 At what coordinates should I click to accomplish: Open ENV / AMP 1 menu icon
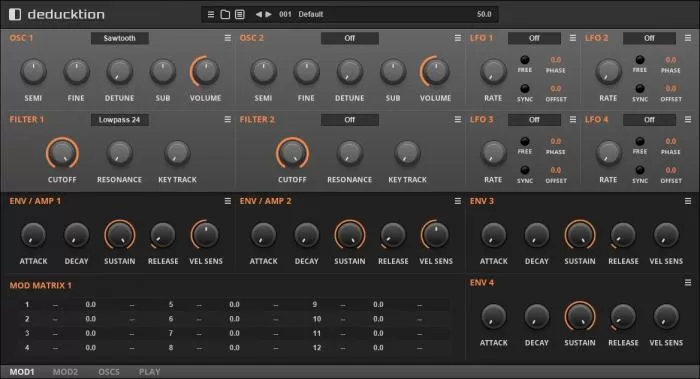point(228,201)
